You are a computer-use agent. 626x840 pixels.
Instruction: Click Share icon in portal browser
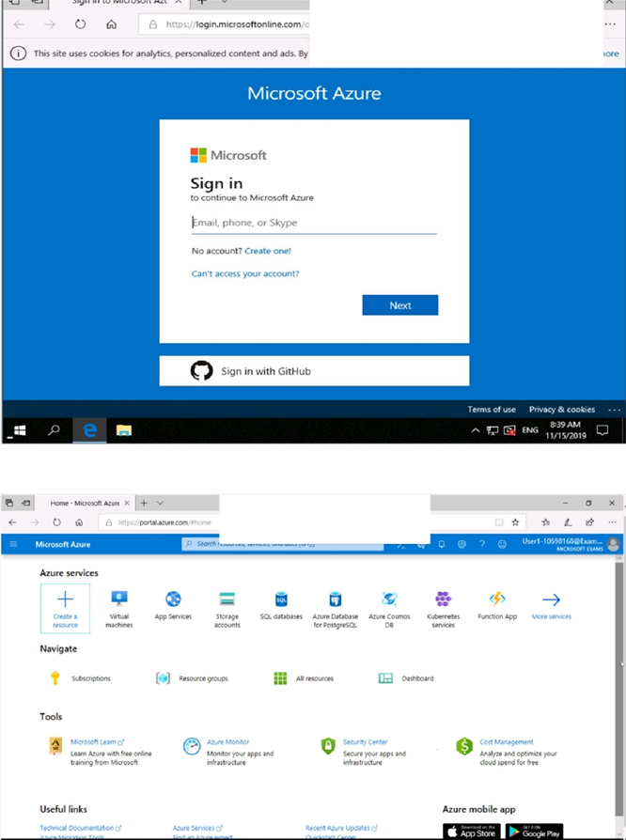[x=589, y=522]
